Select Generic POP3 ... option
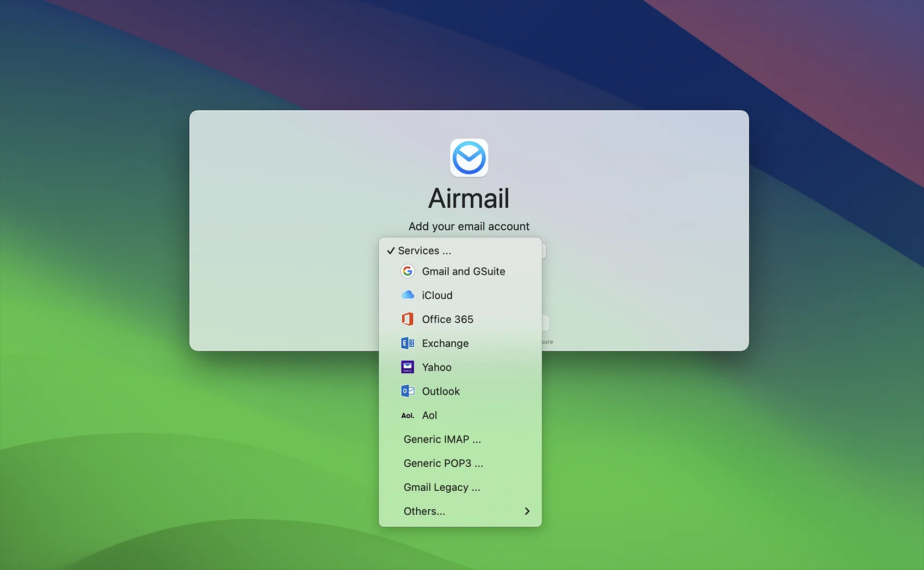This screenshot has width=924, height=570. pos(460,463)
